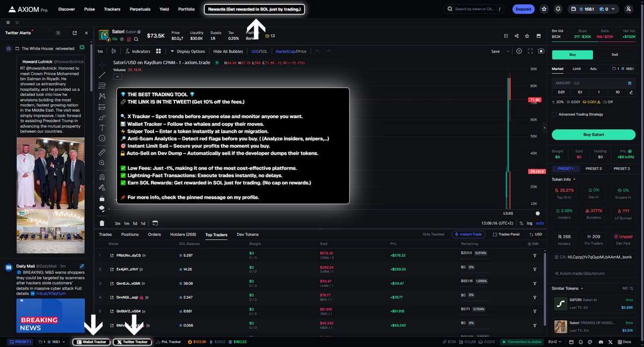The image size is (644, 347).
Task: Switch to the Sell side
Action: pyautogui.click(x=615, y=55)
